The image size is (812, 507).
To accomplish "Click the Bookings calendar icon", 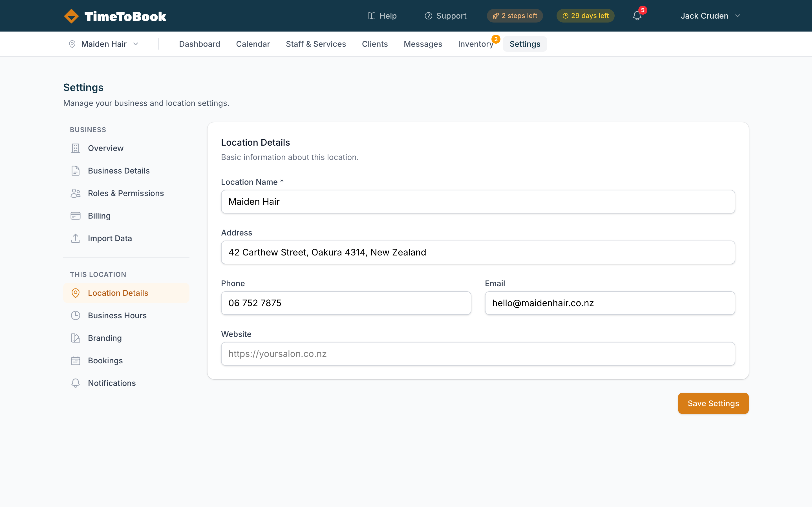I will pos(75,361).
